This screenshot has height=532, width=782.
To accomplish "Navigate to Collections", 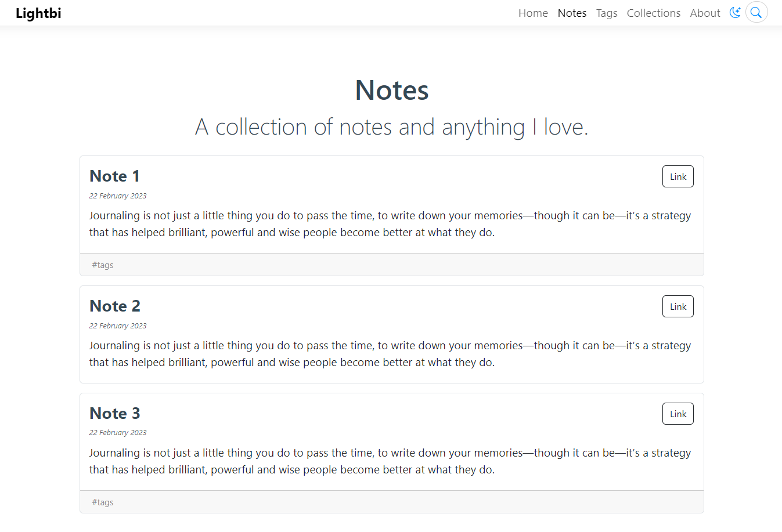I will 653,13.
